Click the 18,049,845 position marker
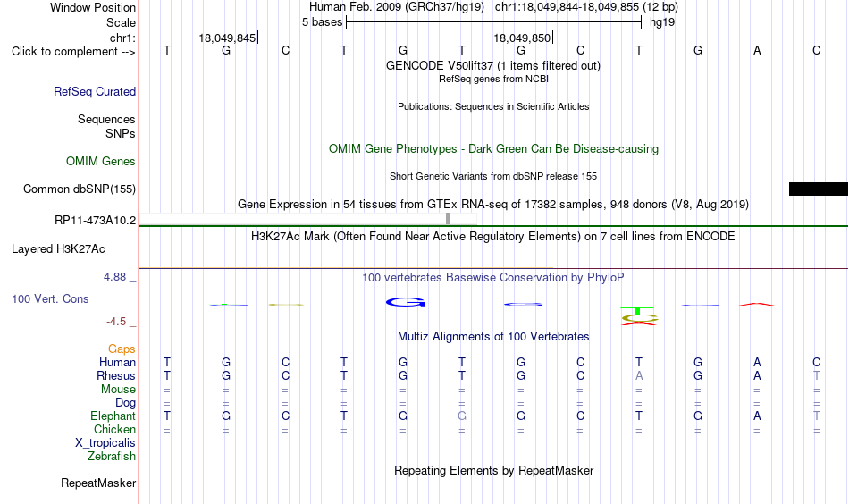 pos(228,38)
